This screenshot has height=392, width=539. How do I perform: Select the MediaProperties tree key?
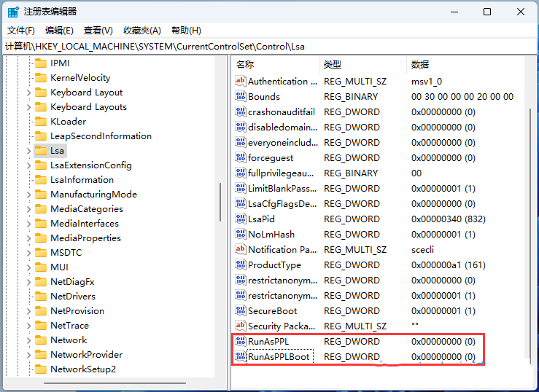tap(85, 238)
